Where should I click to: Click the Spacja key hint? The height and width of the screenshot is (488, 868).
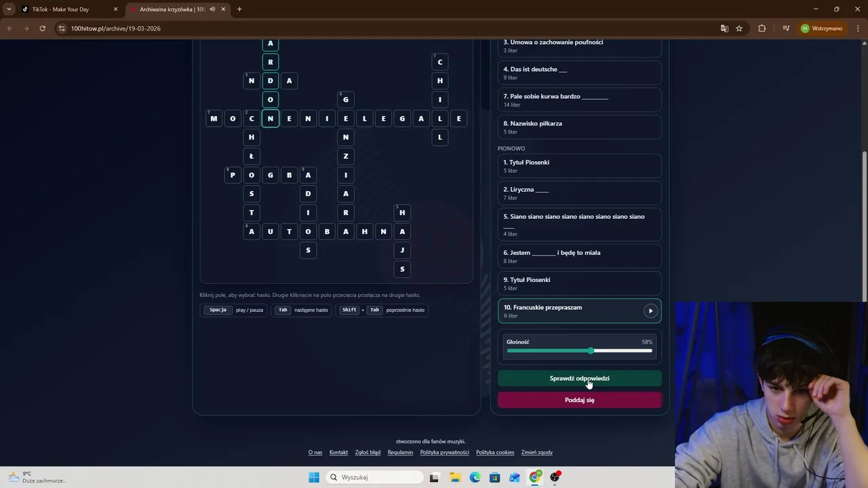coord(218,310)
